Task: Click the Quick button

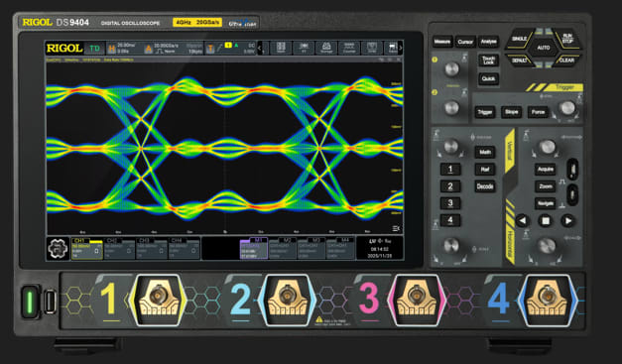Action: (488, 78)
